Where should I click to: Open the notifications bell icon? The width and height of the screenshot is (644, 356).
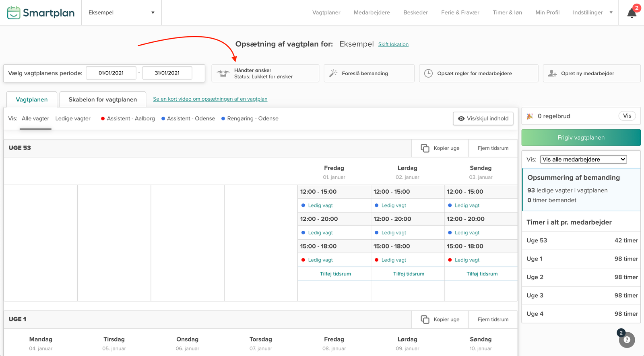pos(632,13)
